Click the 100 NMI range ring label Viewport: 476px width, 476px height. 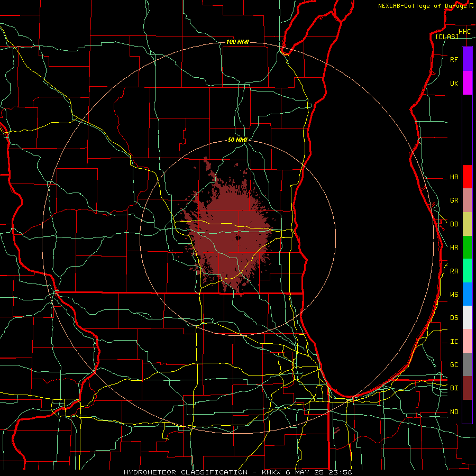click(x=237, y=42)
